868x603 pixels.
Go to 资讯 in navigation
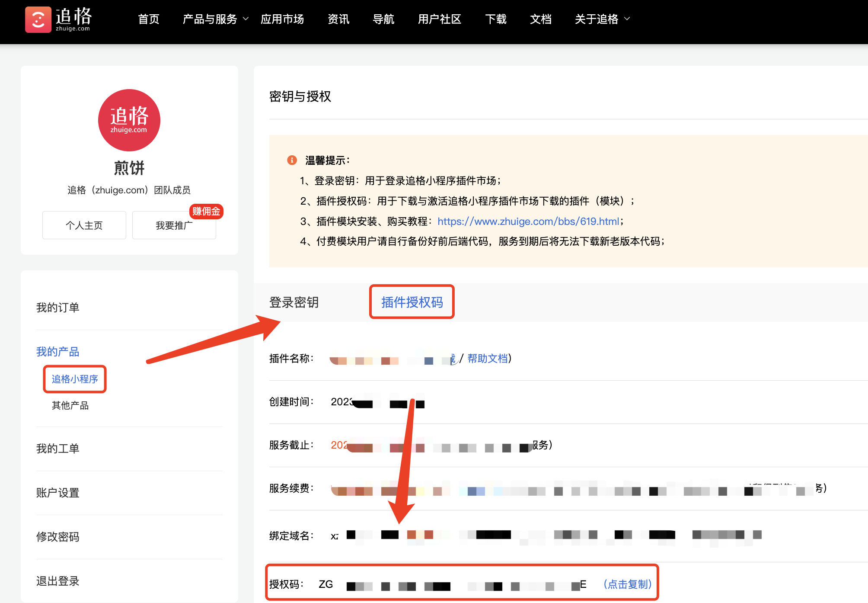click(338, 19)
